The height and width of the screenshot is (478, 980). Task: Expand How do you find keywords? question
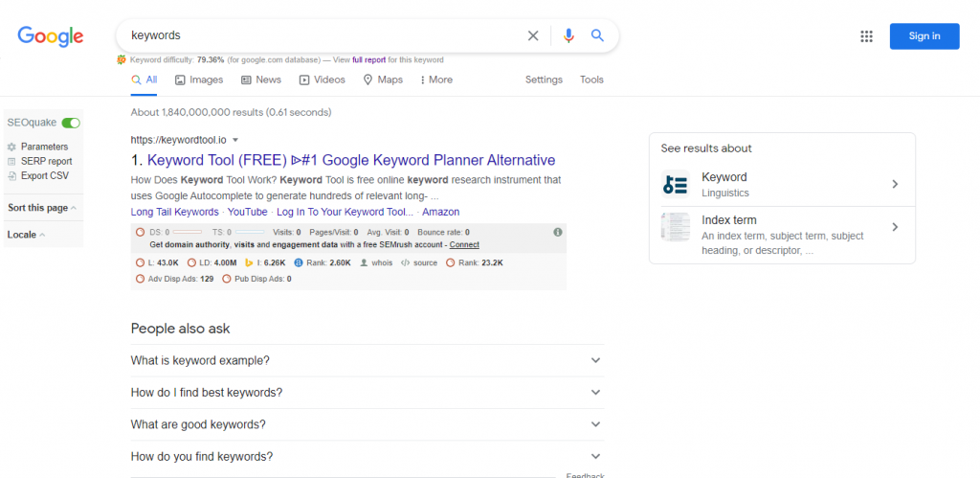[x=367, y=457]
